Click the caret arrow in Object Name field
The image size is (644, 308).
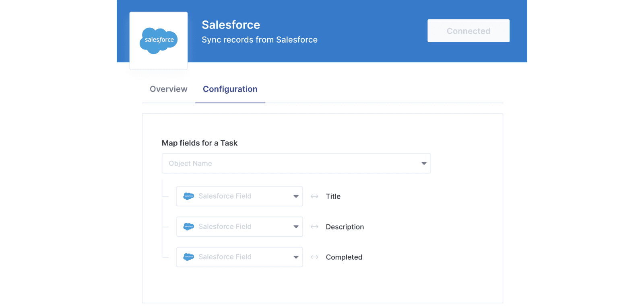click(423, 163)
